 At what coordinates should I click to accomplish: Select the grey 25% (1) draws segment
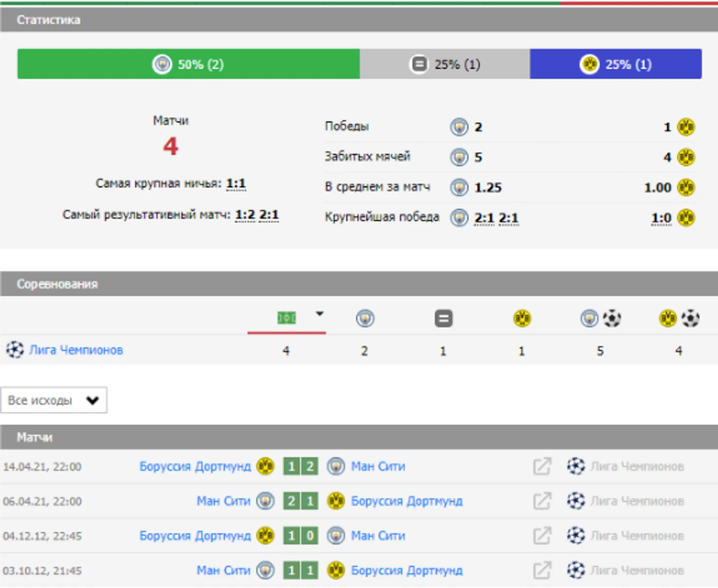tap(445, 64)
